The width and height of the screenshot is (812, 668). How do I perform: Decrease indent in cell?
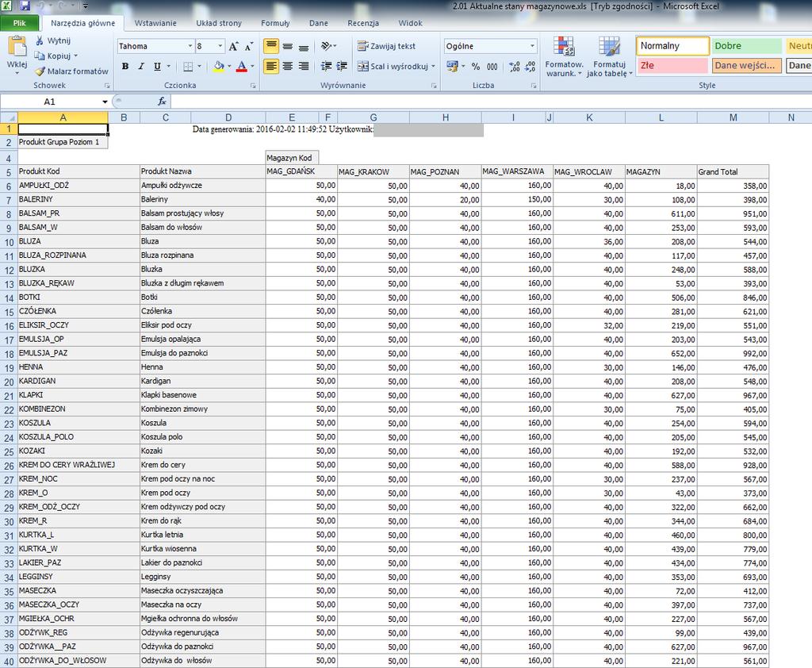(326, 67)
